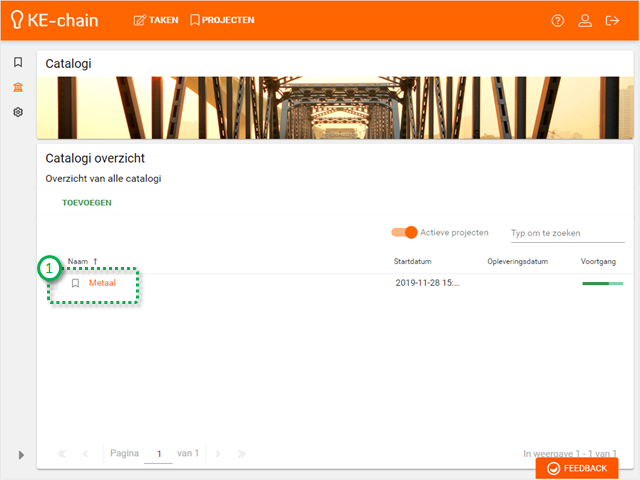Select the bookmark icon in left sidebar
Viewport: 640px width, 480px height.
tap(18, 62)
